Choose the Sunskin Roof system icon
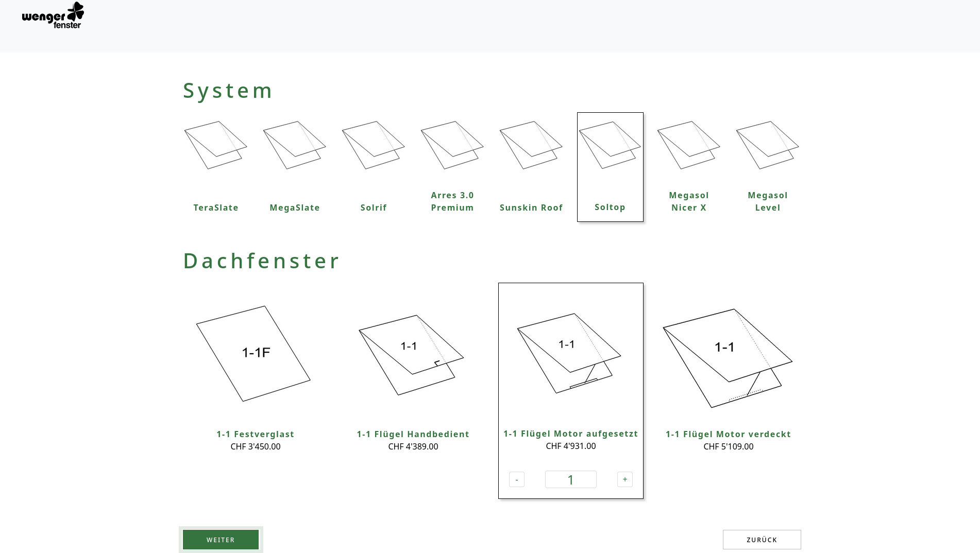Viewport: 980px width, 553px height. click(x=531, y=145)
